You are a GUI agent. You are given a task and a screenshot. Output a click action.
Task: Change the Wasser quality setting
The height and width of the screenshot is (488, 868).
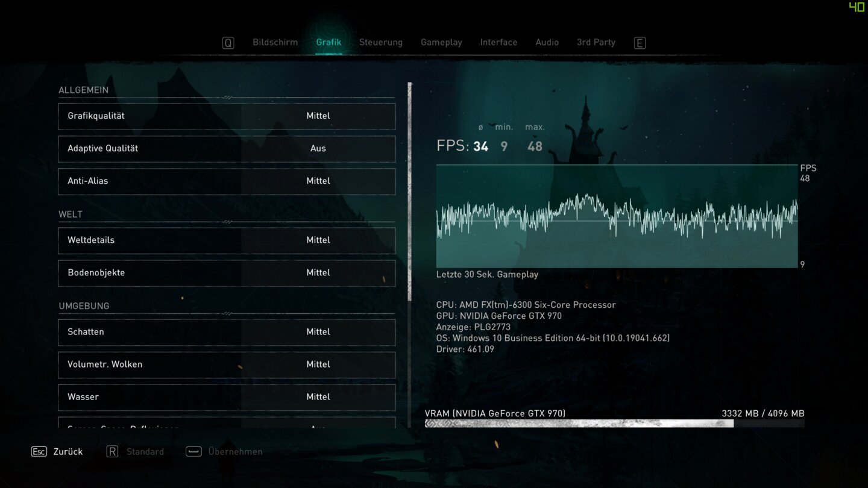click(227, 397)
